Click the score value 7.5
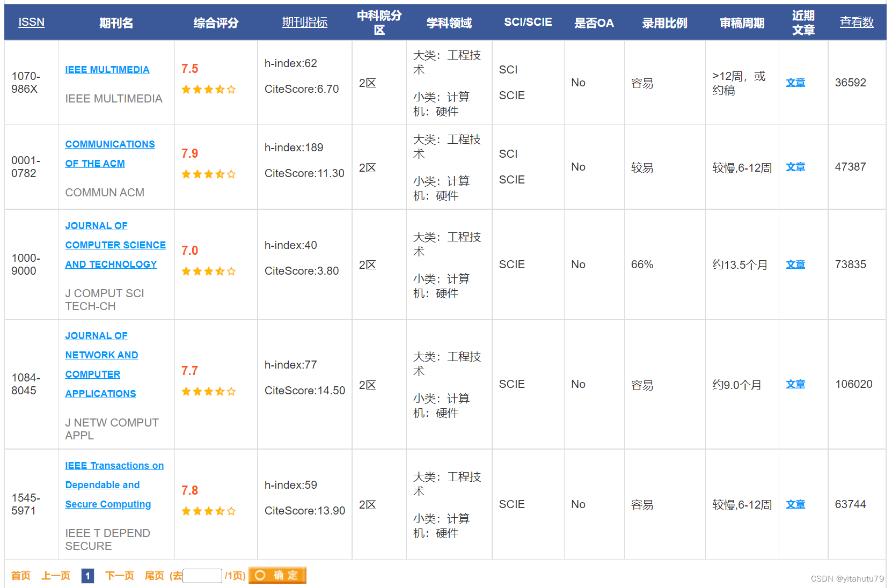The width and height of the screenshot is (892, 588). (x=189, y=69)
